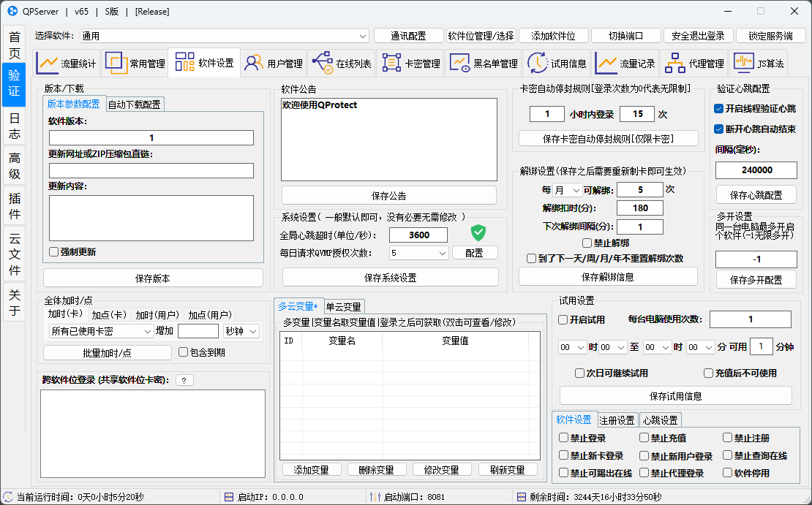
Task: Uncheck 开启线程验证心跳 option
Action: (718, 109)
